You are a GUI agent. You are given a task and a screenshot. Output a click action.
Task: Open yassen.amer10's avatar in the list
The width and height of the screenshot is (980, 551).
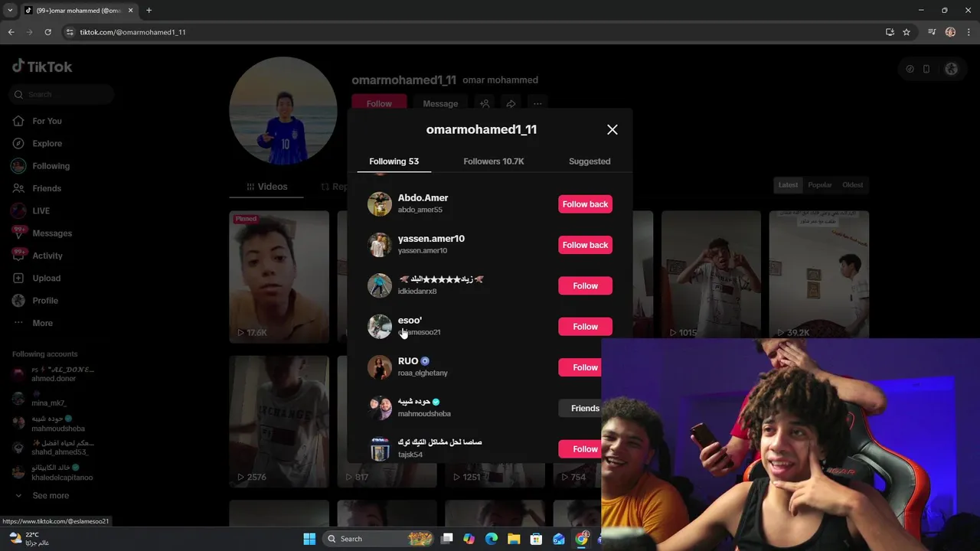pyautogui.click(x=379, y=245)
